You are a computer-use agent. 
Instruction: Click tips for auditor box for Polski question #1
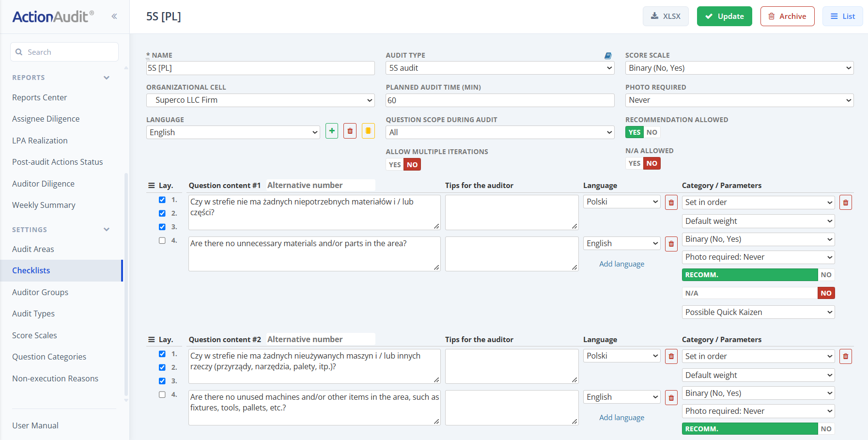[511, 212]
